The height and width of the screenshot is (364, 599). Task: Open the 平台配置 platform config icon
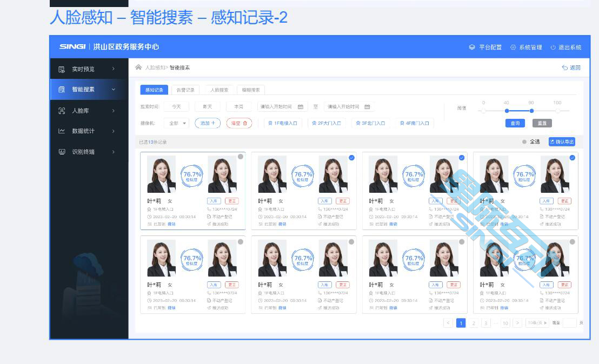(x=472, y=48)
